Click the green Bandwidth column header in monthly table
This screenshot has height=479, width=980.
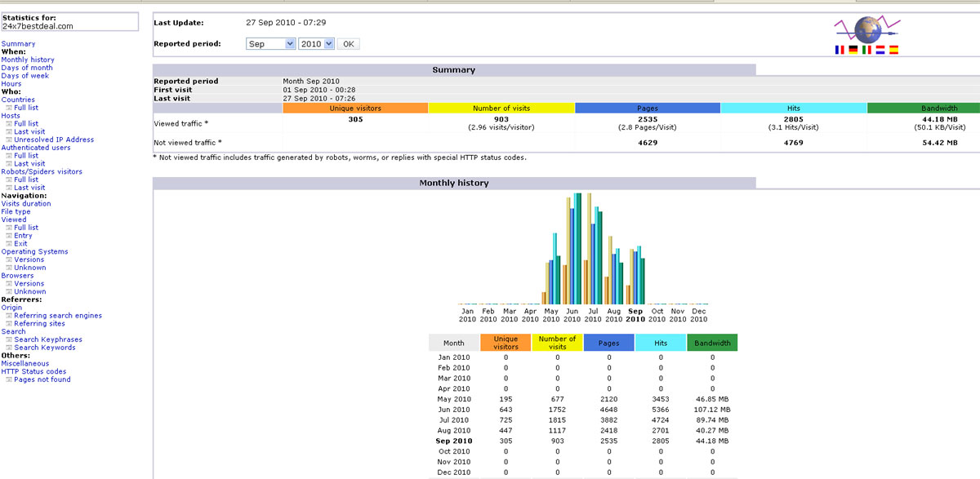[712, 344]
